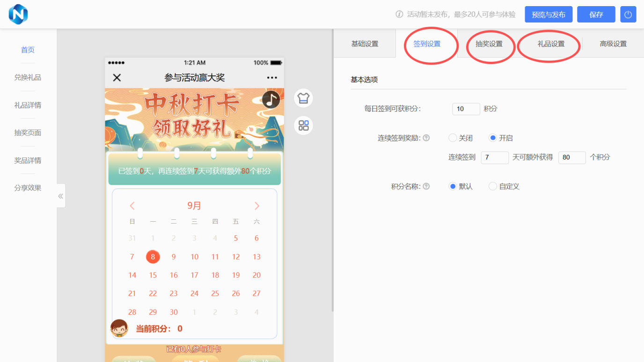Click the N logo icon
Viewport: 644px width, 362px height.
tap(18, 14)
